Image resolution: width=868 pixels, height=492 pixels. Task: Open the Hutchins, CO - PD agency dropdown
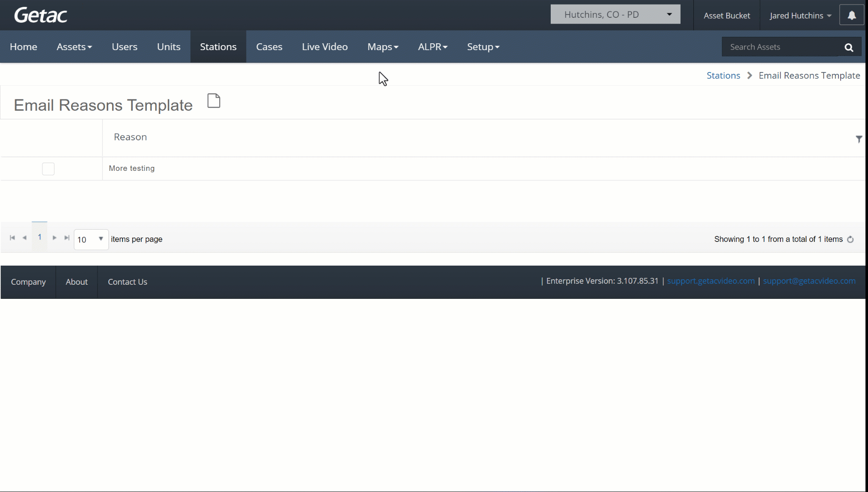click(x=615, y=14)
